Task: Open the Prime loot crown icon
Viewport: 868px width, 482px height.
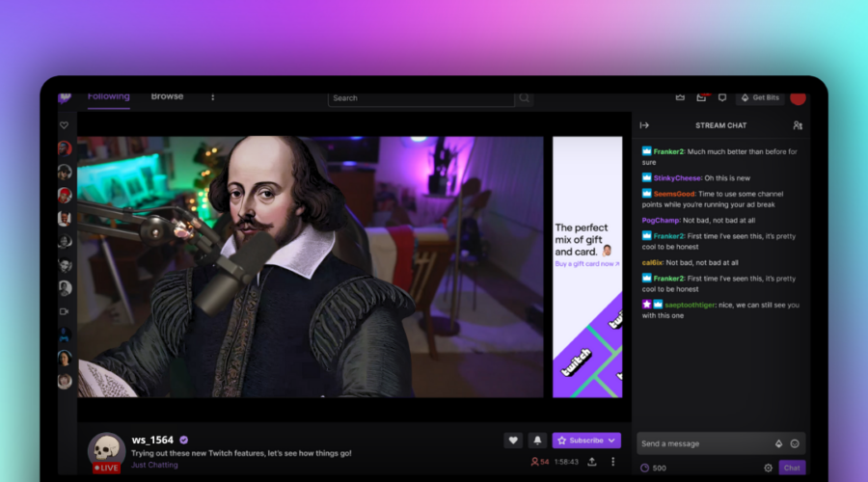Action: pos(680,97)
